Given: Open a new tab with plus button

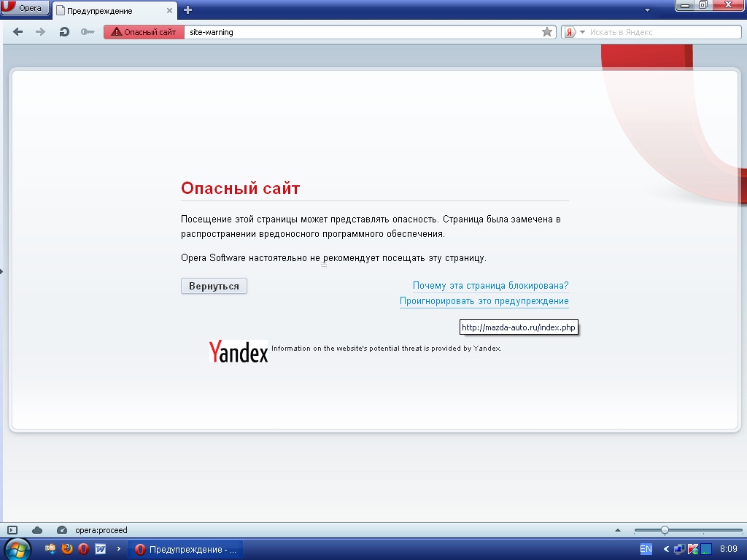Looking at the screenshot, I should click(x=187, y=10).
